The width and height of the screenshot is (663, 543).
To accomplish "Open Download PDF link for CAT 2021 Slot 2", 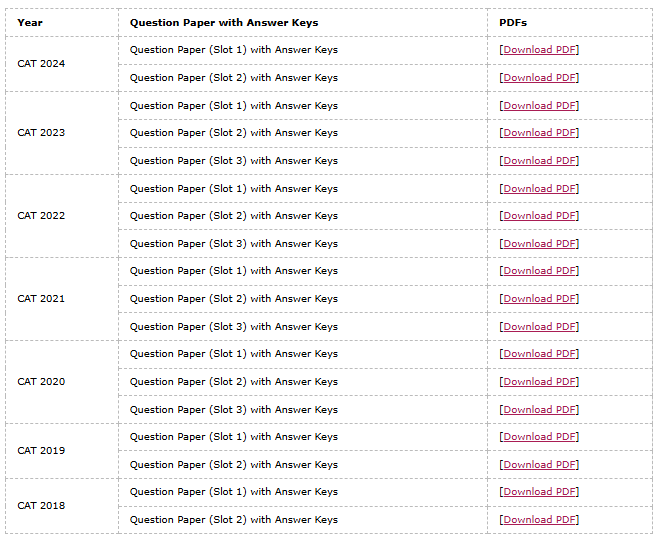I will click(x=539, y=298).
